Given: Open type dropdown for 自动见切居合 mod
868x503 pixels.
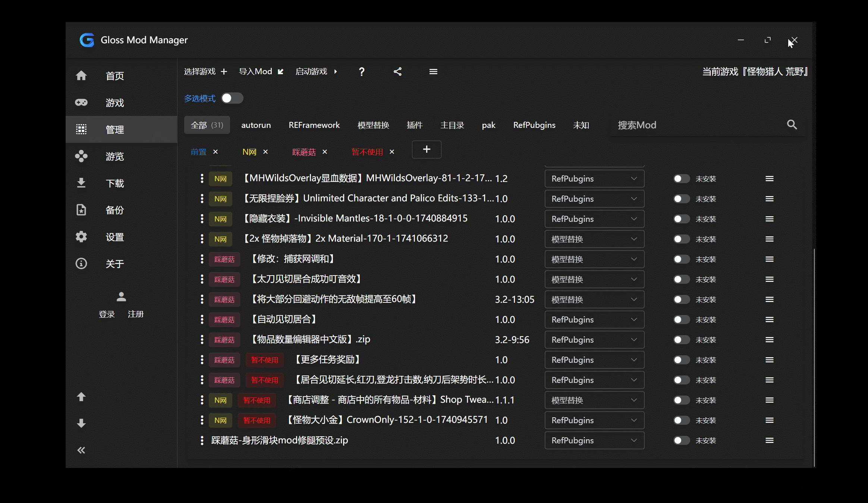Looking at the screenshot, I should (x=594, y=320).
